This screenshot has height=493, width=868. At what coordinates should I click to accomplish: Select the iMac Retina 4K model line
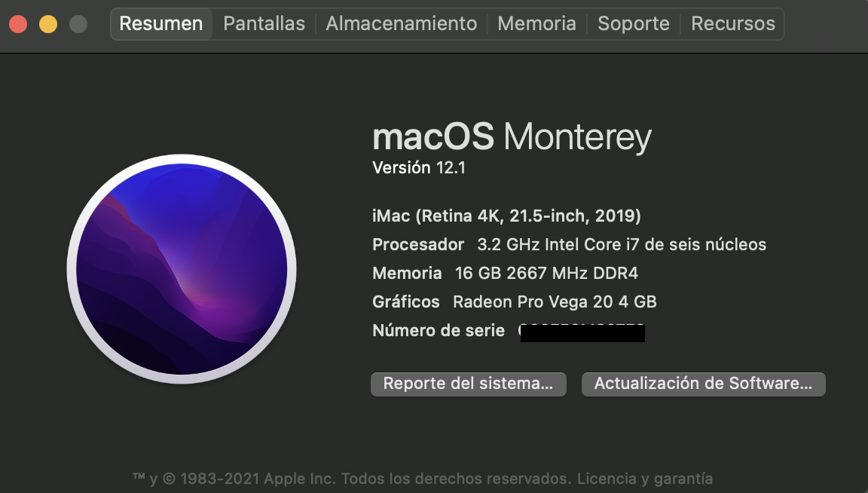tap(506, 216)
